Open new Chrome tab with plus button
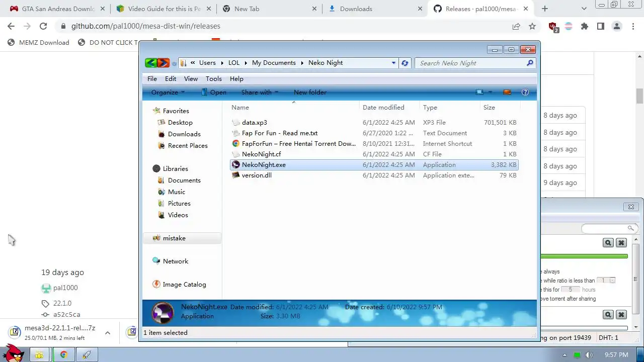Screen dimensions: 644x362 click(x=544, y=9)
